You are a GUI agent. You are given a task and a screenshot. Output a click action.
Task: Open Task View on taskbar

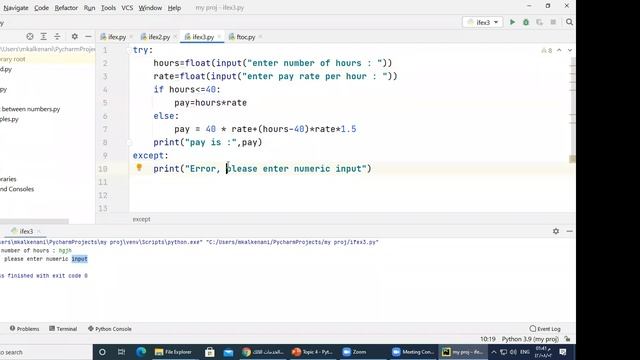click(x=121, y=352)
